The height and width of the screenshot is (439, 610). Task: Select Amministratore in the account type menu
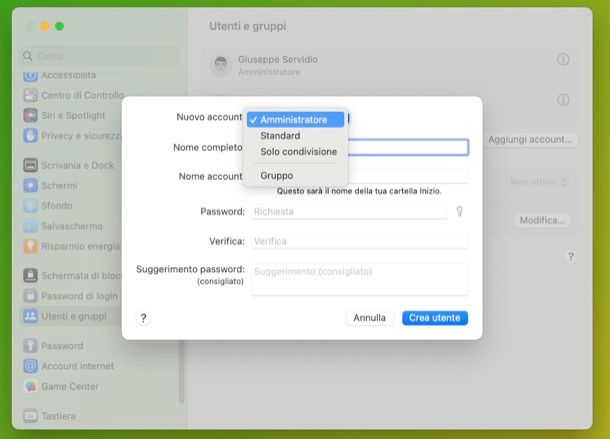[x=295, y=119]
